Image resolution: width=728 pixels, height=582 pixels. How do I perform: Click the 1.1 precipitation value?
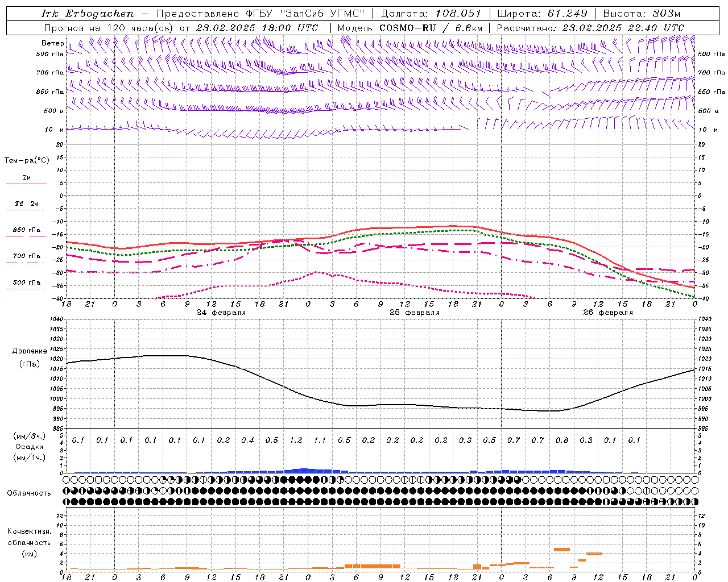(320, 440)
